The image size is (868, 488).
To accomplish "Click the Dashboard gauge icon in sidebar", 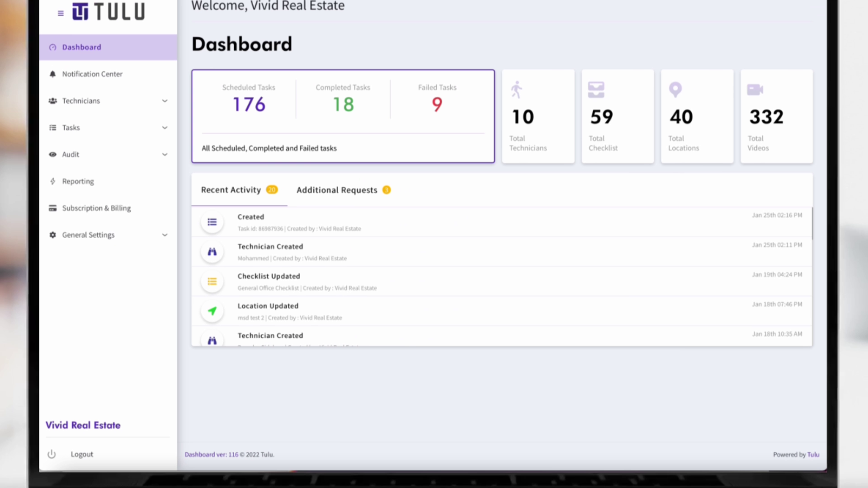I will click(53, 47).
